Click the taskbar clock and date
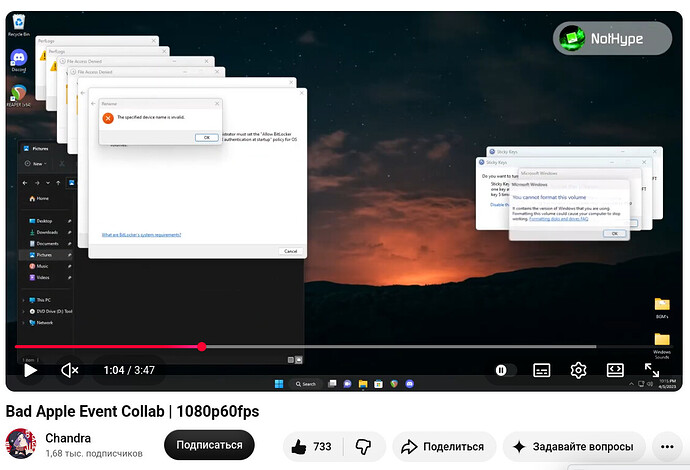Screen dimensions: 690x470 [668, 384]
